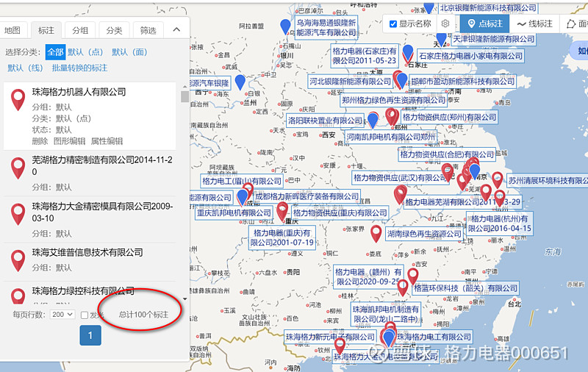Click pin icon of 珠海艾维普信息技术有限公司 row

18,261
